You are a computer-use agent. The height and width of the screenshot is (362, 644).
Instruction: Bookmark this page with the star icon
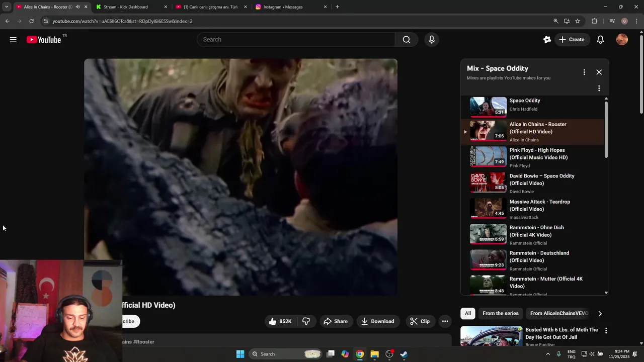(578, 21)
